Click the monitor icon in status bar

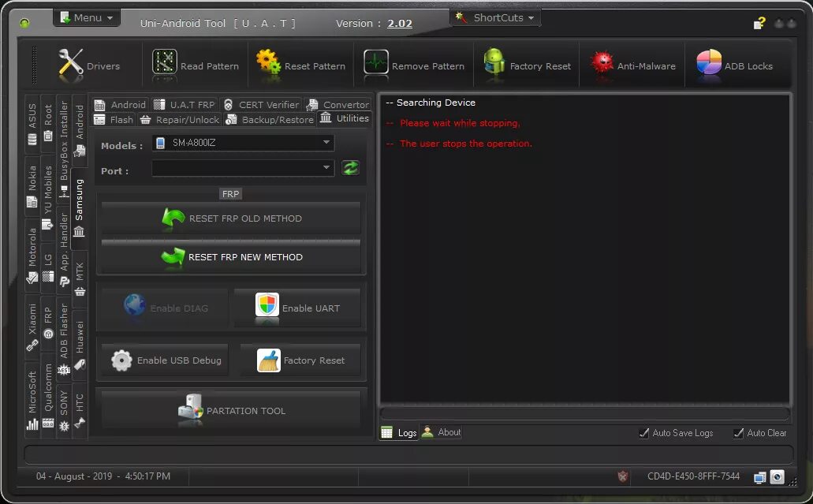760,477
